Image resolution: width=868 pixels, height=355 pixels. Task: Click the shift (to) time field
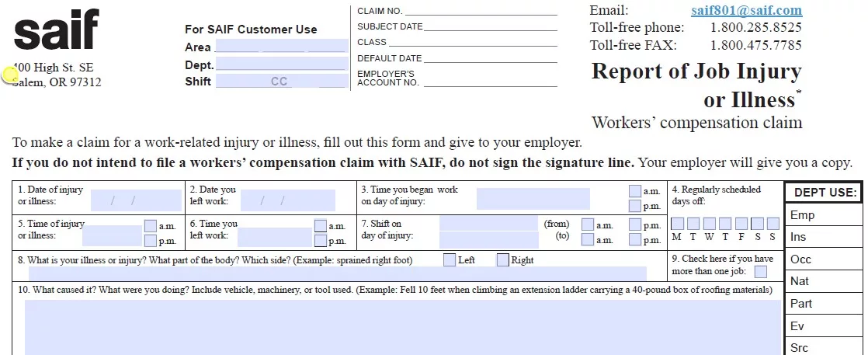tap(489, 240)
